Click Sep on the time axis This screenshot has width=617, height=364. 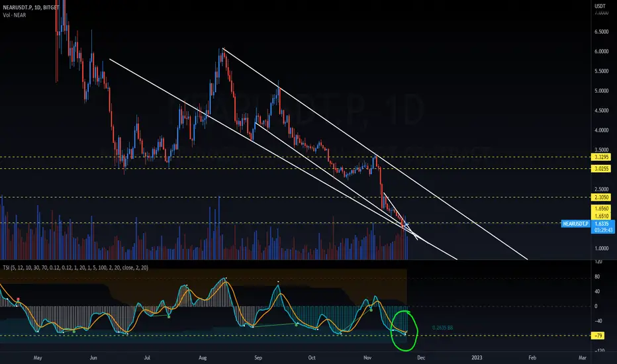point(258,357)
